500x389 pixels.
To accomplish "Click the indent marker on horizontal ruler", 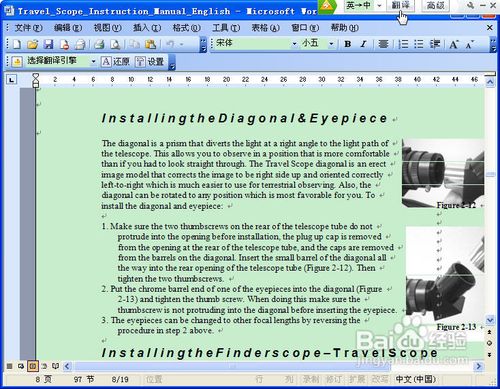I will [x=36, y=80].
